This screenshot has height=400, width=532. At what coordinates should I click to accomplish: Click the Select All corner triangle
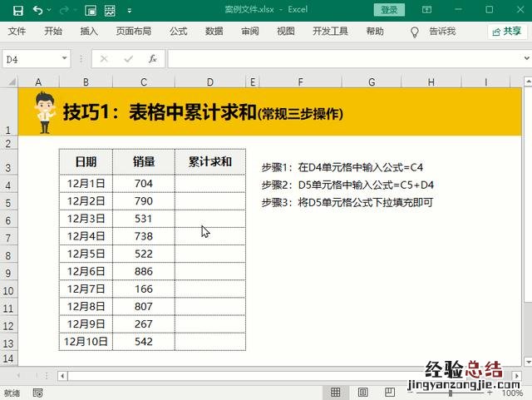pos(8,82)
